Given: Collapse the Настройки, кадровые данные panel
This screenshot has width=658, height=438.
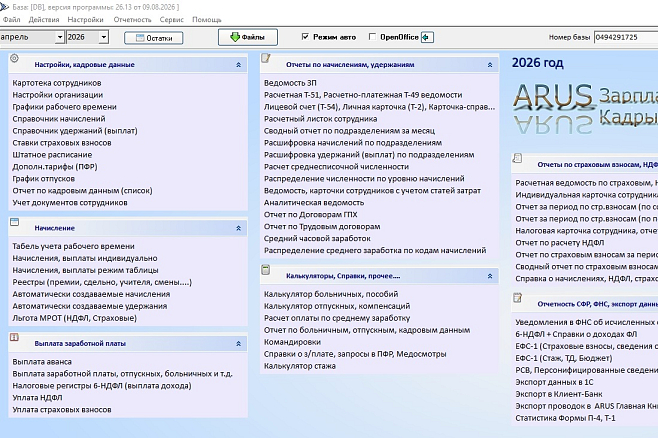Looking at the screenshot, I should coord(238,65).
